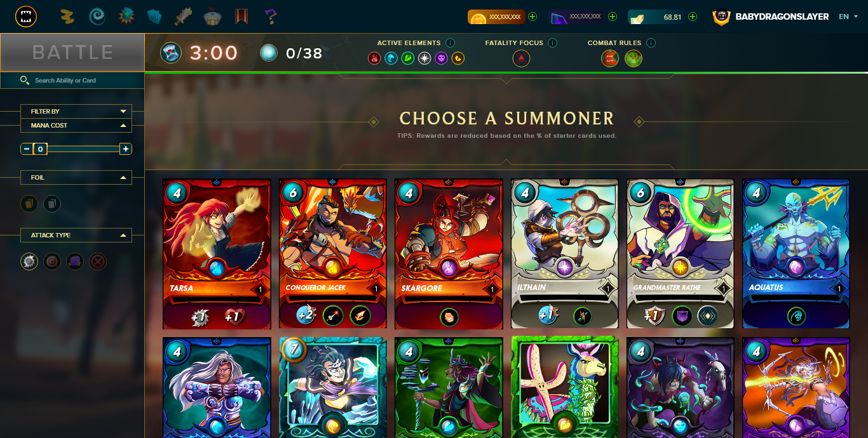Viewport: 868px width, 438px height.
Task: Click the Splinterlands monster mouth logo
Action: 26,17
